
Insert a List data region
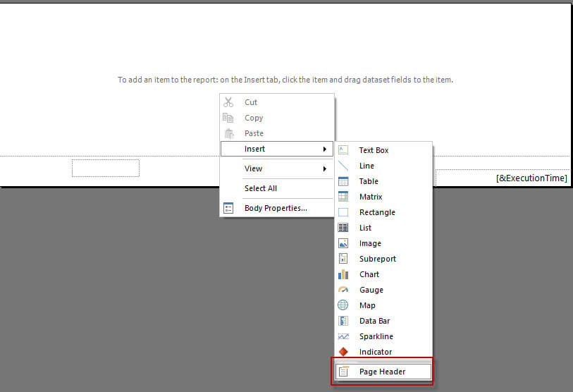coord(383,228)
